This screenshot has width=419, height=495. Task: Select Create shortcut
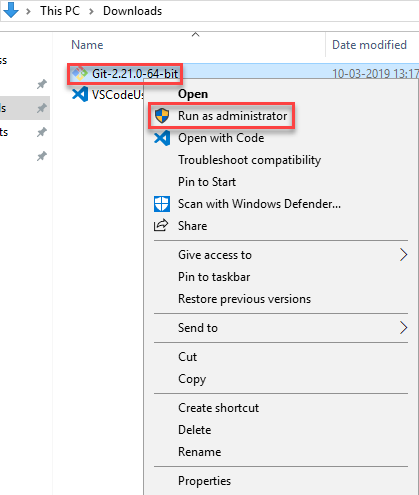(219, 408)
